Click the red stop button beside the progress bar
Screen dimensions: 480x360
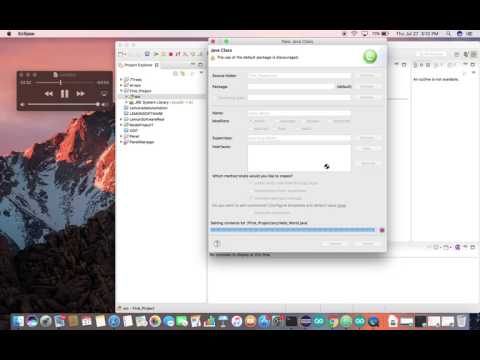coord(382,230)
